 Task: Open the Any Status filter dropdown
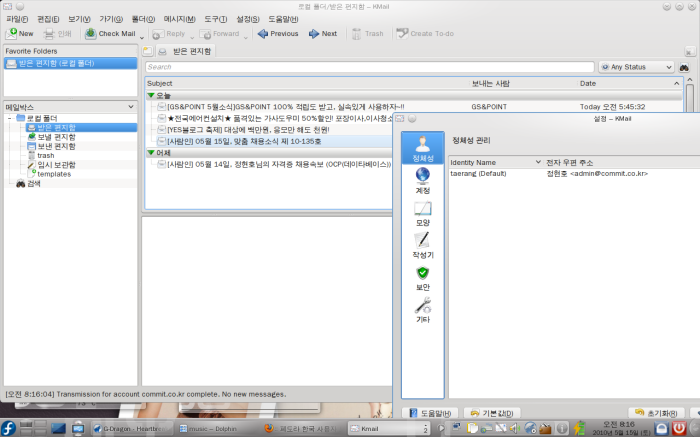[x=636, y=67]
